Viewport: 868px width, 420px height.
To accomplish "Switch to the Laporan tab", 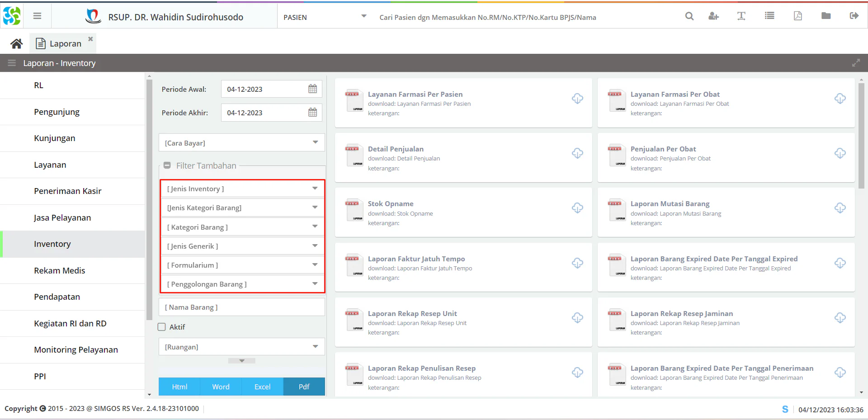I will click(65, 44).
